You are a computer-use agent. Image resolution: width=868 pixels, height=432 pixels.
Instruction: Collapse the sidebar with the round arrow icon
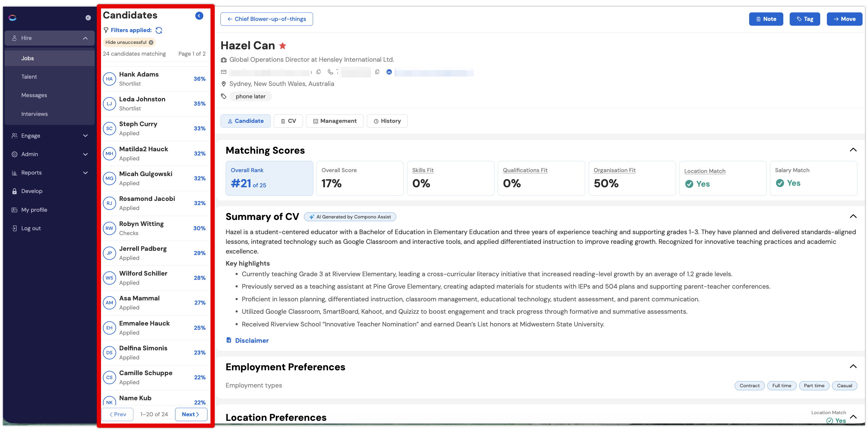pos(88,18)
